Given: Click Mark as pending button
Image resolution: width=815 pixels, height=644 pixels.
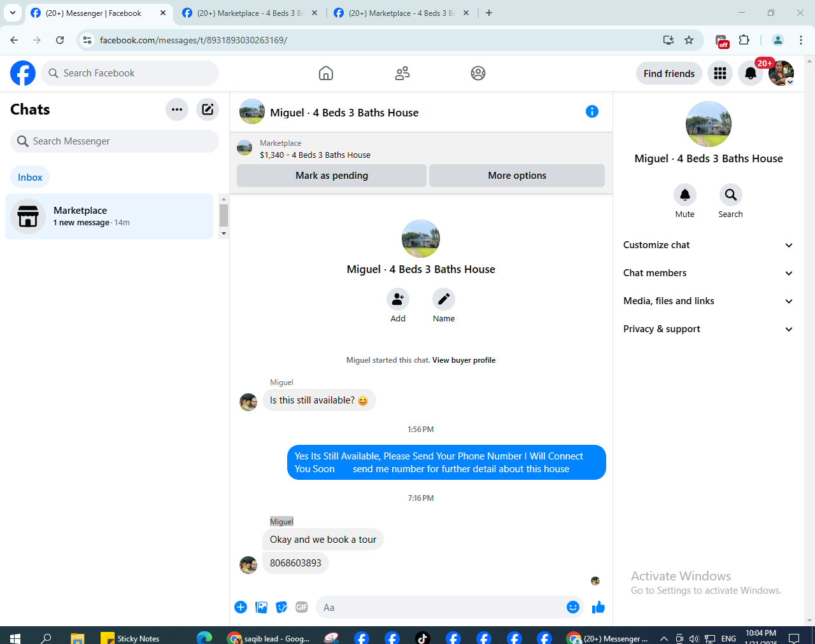Looking at the screenshot, I should [x=332, y=176].
